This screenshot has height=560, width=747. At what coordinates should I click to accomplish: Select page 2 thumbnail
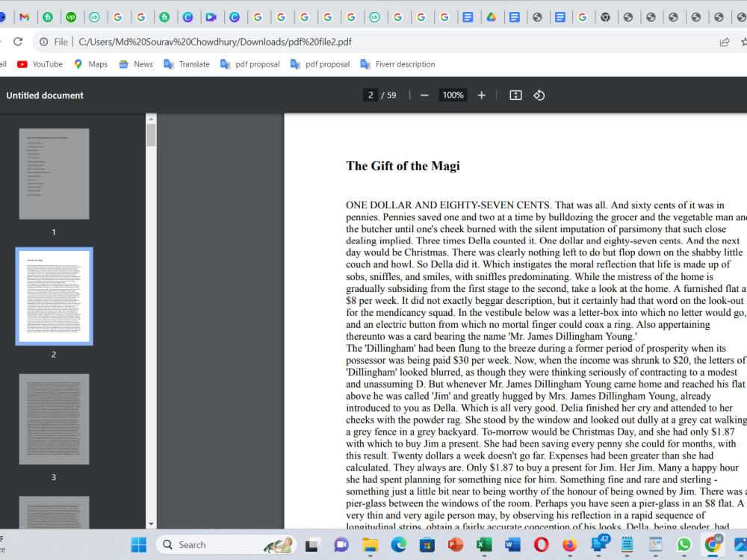[54, 296]
